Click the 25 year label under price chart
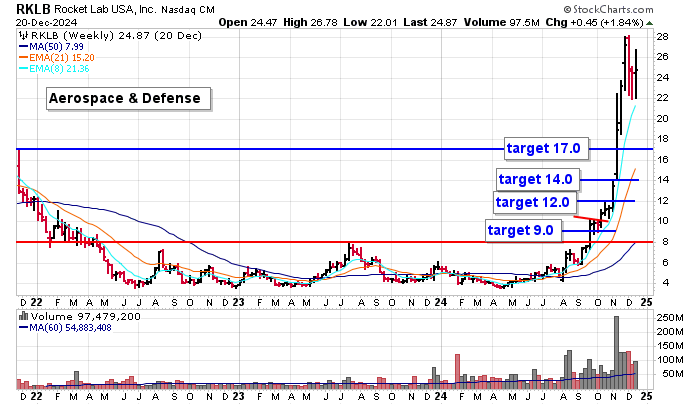Image resolution: width=700 pixels, height=405 pixels. [646, 302]
